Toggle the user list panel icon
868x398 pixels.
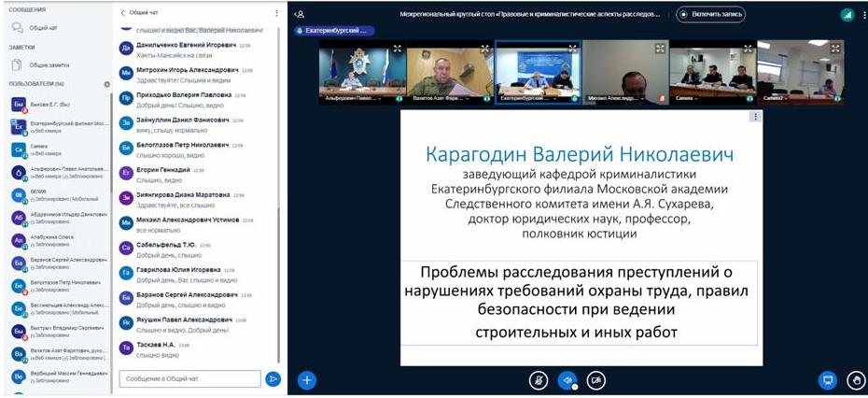coord(299,14)
